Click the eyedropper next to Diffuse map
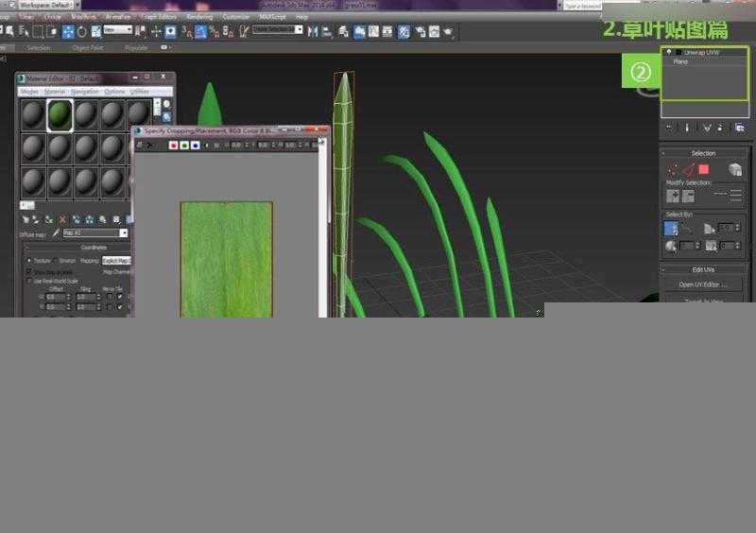This screenshot has height=533, width=756. (56, 233)
